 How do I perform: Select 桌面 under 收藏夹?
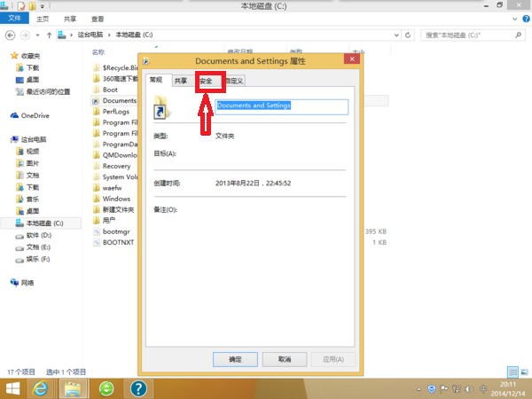point(27,80)
